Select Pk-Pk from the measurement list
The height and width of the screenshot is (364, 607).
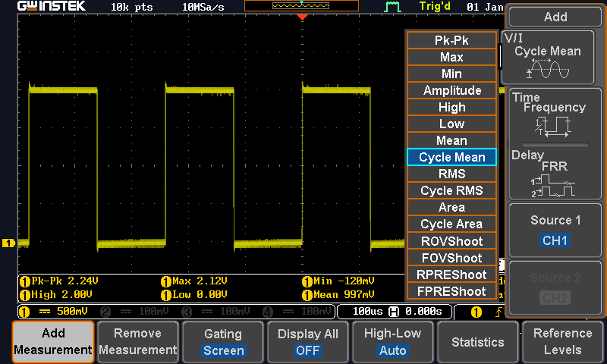(x=451, y=40)
